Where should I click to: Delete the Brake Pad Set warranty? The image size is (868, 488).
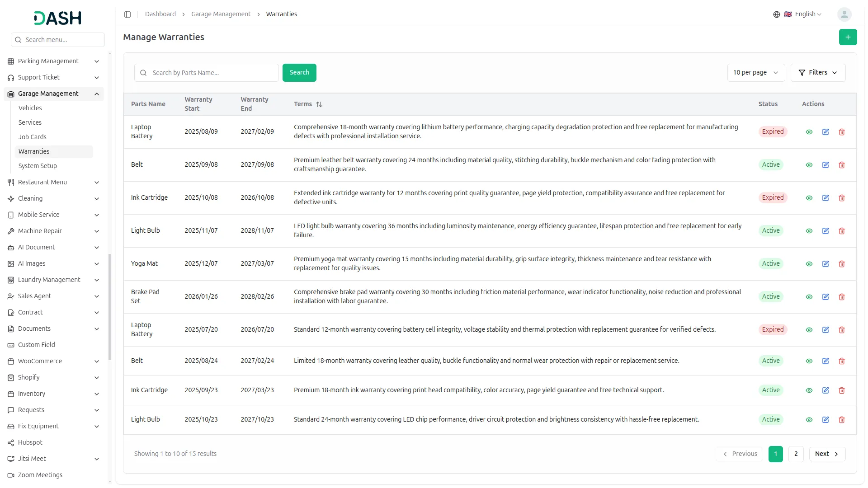point(841,297)
